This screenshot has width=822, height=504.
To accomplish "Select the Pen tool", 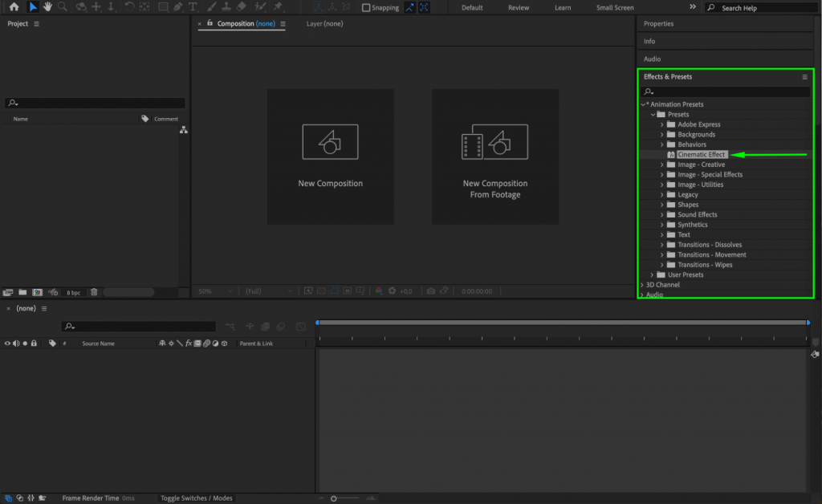I will pos(178,7).
